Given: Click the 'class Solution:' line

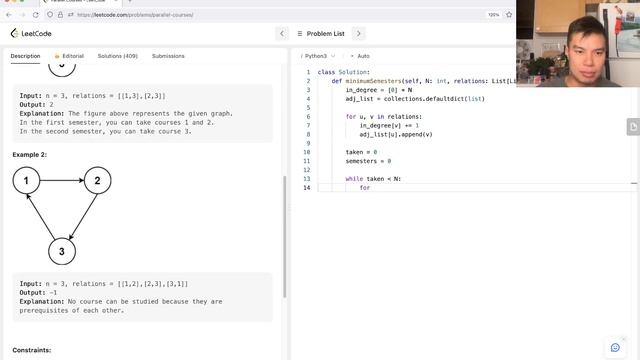Looking at the screenshot, I should [x=344, y=72].
